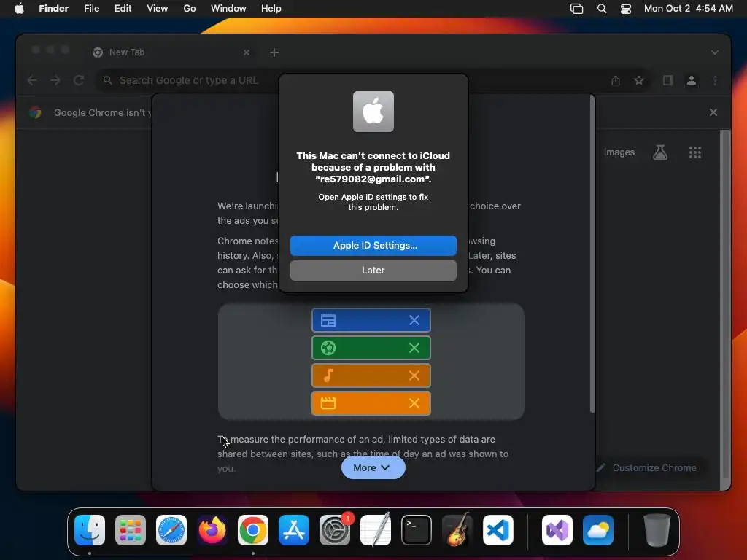Image resolution: width=747 pixels, height=560 pixels.
Task: Open the Window menu
Action: (x=228, y=9)
